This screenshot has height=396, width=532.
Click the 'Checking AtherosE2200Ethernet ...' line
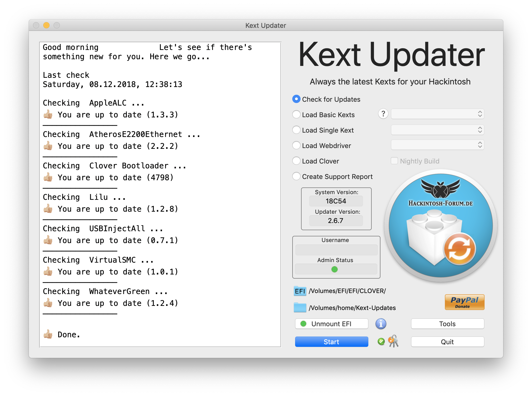point(121,134)
